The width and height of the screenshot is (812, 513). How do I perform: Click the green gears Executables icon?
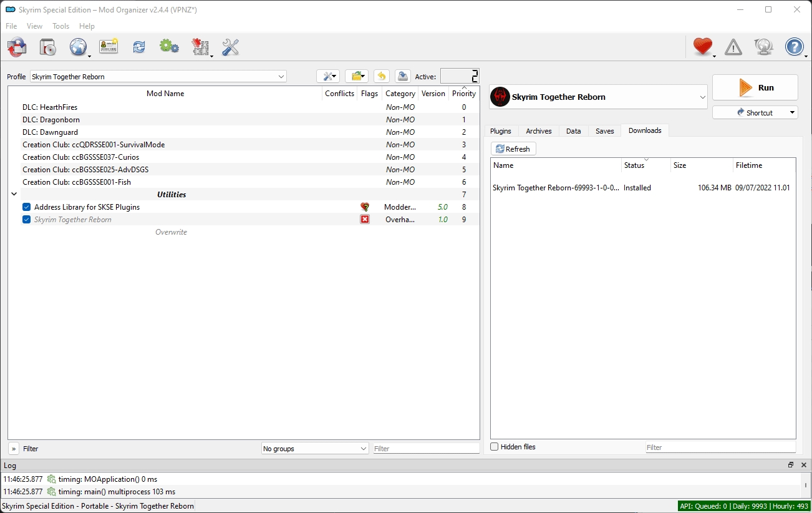pos(169,47)
